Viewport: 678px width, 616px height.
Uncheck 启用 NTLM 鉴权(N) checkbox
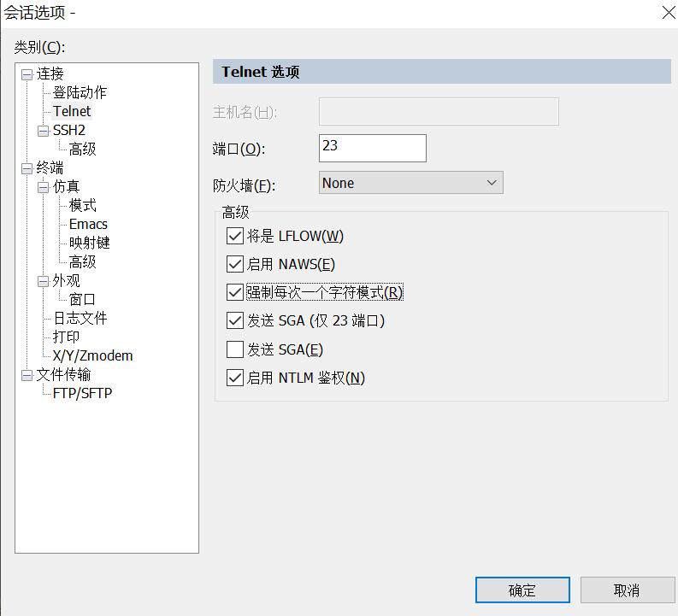click(x=235, y=378)
